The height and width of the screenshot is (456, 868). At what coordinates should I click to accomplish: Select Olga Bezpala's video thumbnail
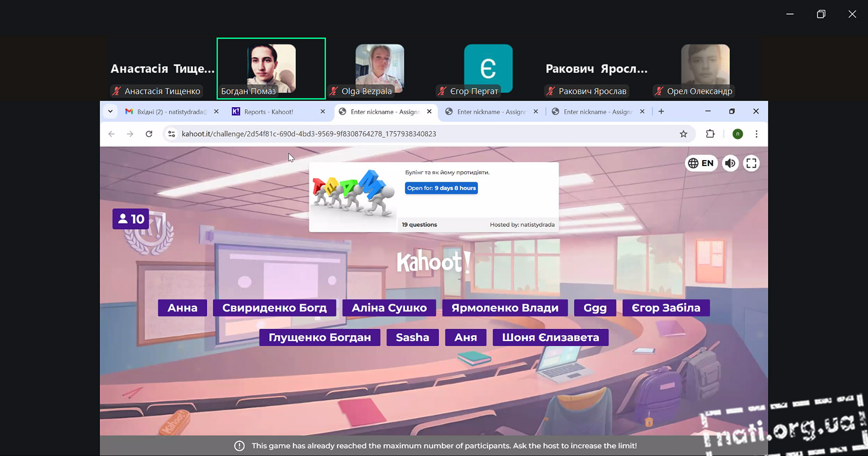(379, 68)
